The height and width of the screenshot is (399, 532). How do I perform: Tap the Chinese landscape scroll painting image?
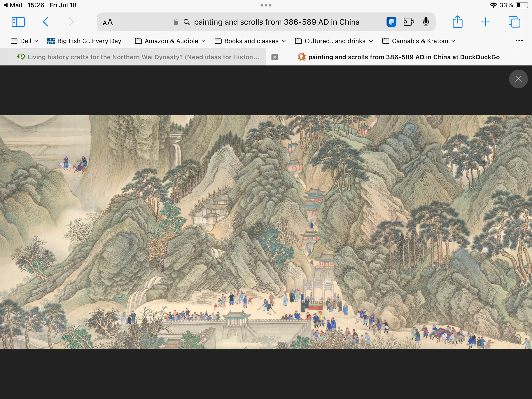[266, 232]
